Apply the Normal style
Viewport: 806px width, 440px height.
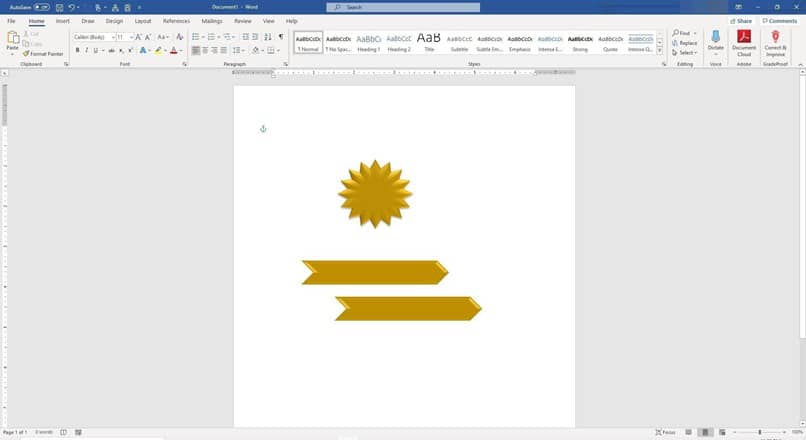308,43
